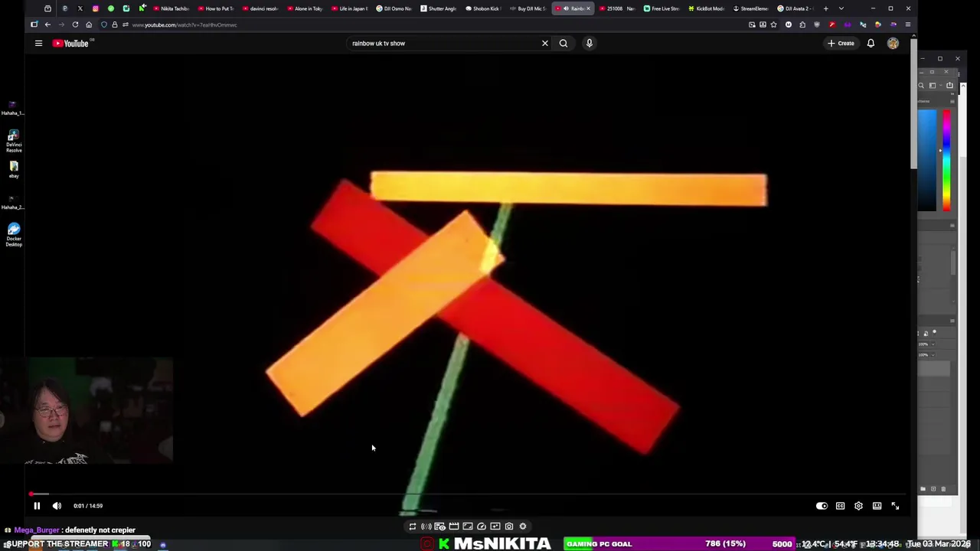This screenshot has height=551, width=980.
Task: Pick a hue on the rainbow color strip
Action: coord(946,161)
